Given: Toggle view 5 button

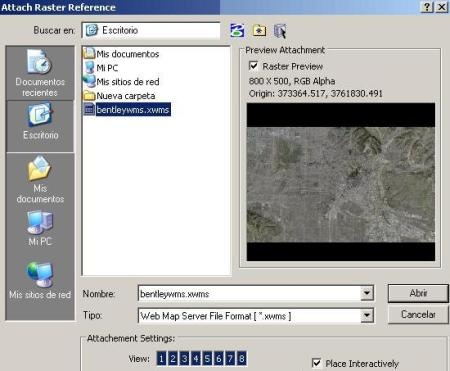Looking at the screenshot, I should [207, 359].
